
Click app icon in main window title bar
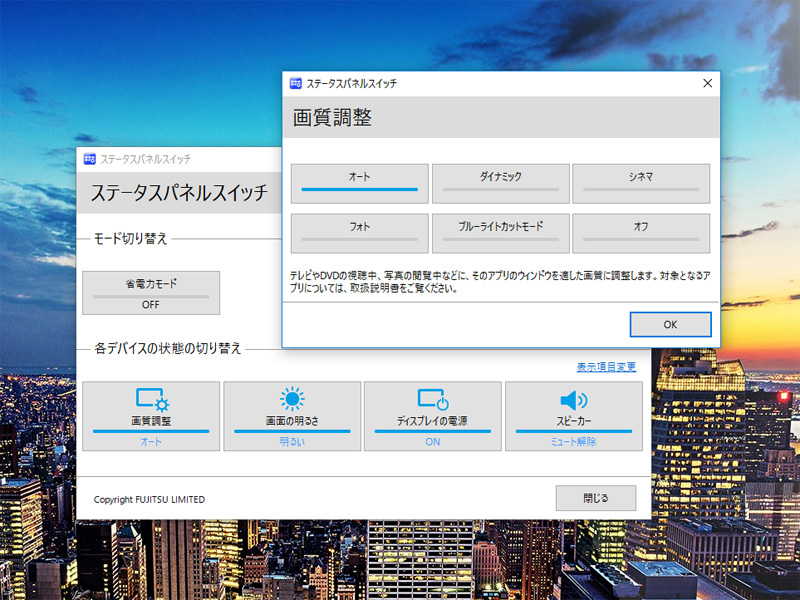[90, 159]
